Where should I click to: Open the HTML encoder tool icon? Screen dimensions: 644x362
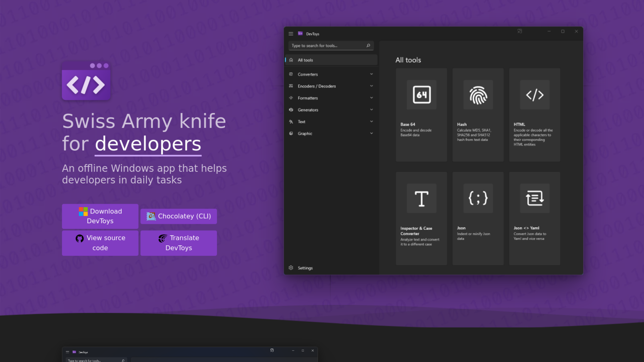pyautogui.click(x=535, y=95)
